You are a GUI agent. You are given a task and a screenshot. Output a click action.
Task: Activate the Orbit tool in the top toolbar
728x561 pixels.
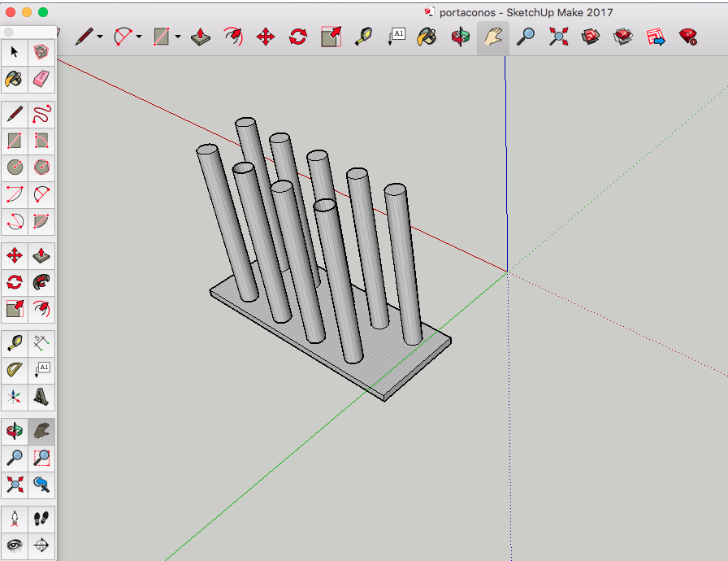pos(460,37)
